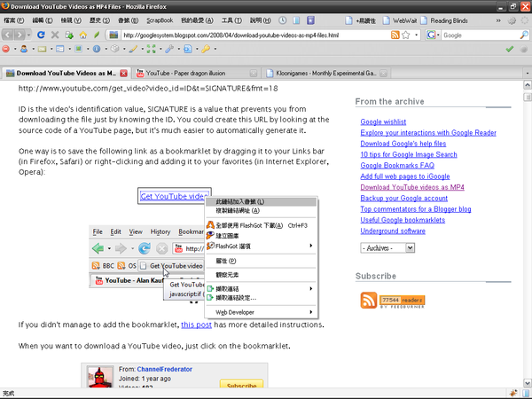Open the WebWait bookmark
Image resolution: width=532 pixels, height=399 pixels.
click(x=400, y=20)
